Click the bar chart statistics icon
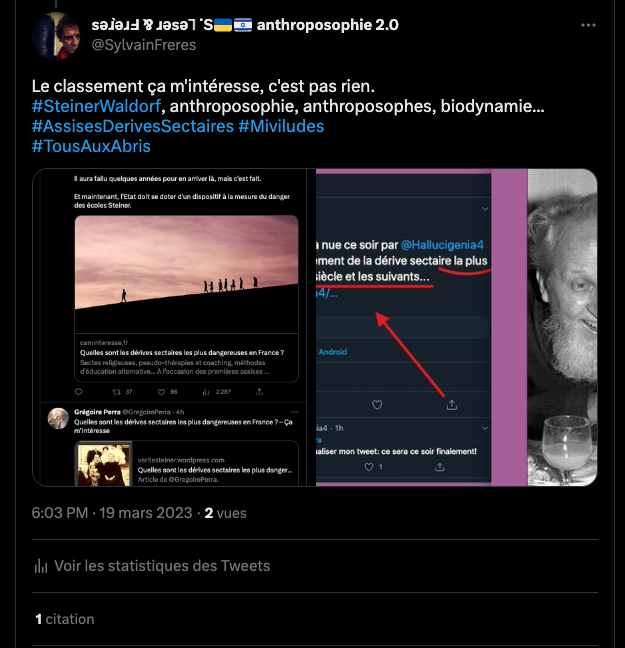This screenshot has height=648, width=625. click(x=41, y=566)
